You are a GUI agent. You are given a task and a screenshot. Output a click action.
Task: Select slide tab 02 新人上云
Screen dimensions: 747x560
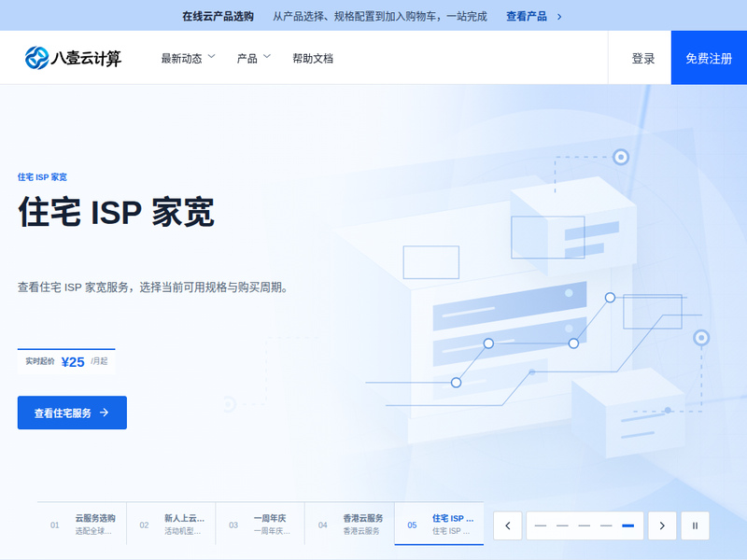tap(171, 524)
